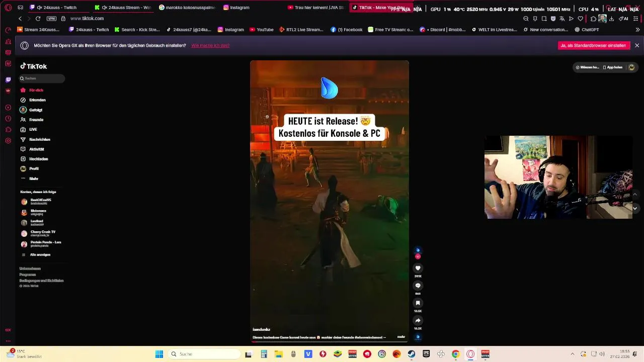Open Hochladen in TikTok sidebar

[39, 159]
